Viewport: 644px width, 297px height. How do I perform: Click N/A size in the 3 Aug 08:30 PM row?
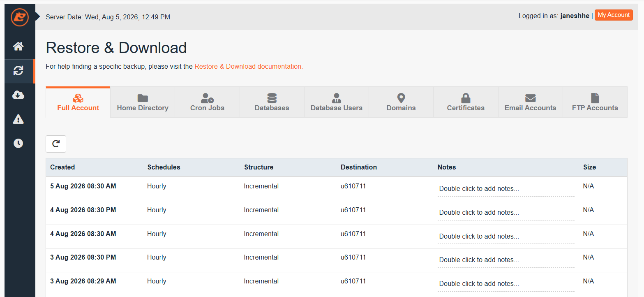[x=589, y=257]
